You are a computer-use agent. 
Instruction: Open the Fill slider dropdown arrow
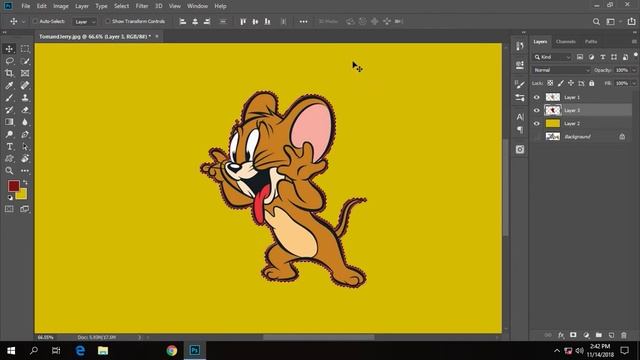click(634, 83)
